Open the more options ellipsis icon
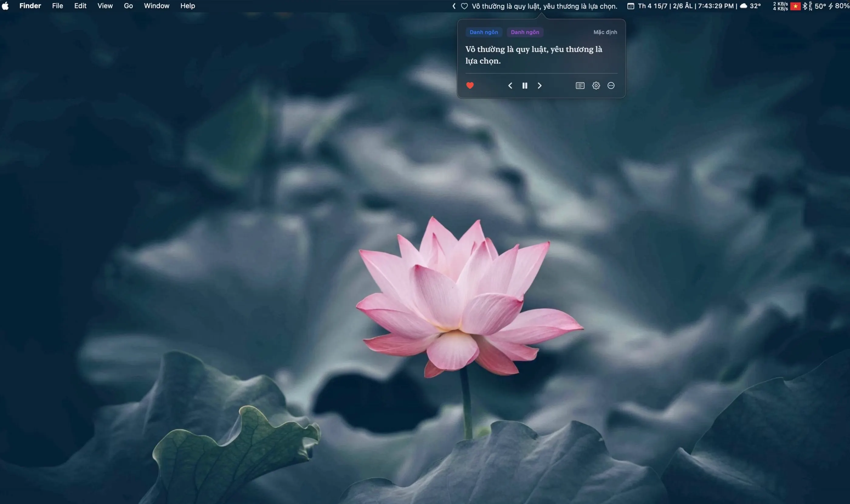This screenshot has width=850, height=504. pyautogui.click(x=611, y=86)
